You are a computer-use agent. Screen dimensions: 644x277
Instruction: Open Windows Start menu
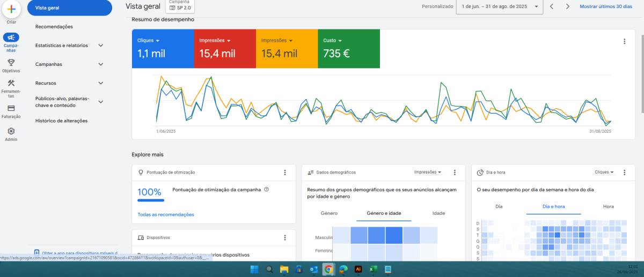[254, 269]
